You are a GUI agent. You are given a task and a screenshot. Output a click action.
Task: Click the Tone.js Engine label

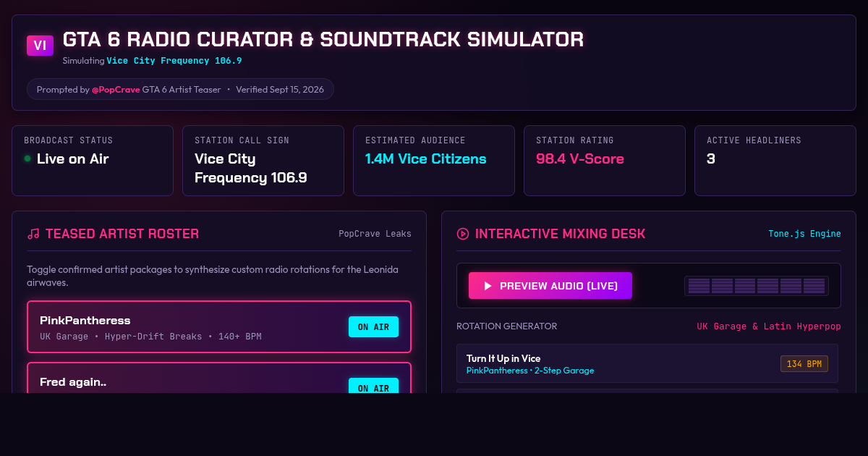(x=804, y=234)
